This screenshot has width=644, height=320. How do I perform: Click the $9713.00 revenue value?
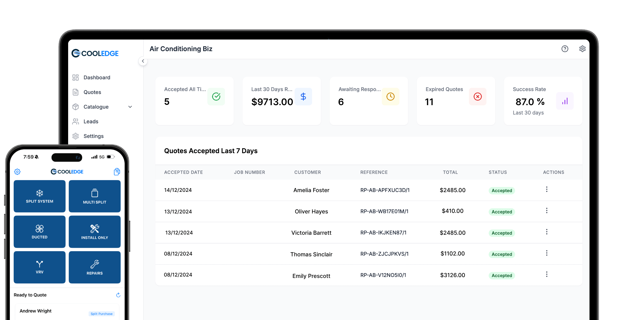click(x=272, y=102)
